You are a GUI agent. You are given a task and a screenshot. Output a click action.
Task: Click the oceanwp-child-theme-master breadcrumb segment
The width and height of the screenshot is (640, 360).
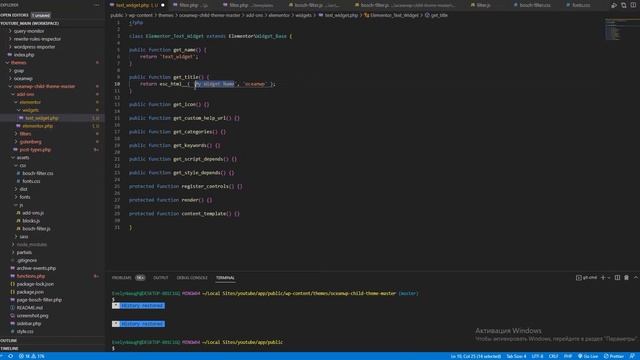[210, 15]
